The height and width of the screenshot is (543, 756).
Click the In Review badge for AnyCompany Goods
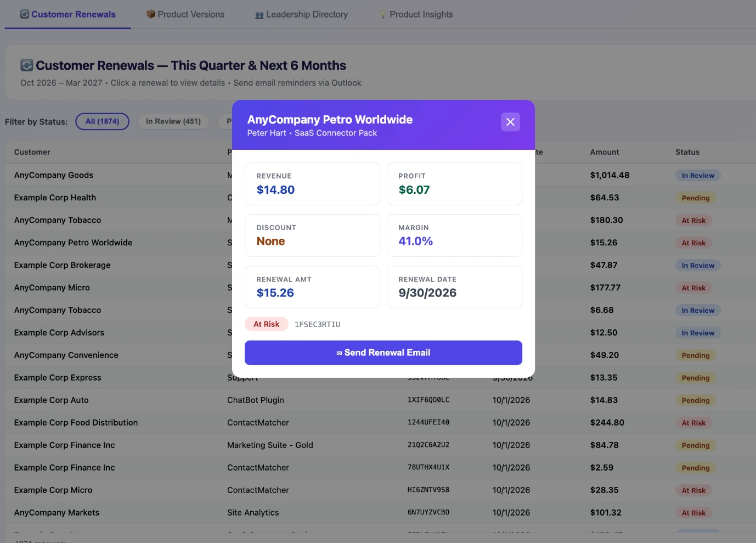[698, 176]
